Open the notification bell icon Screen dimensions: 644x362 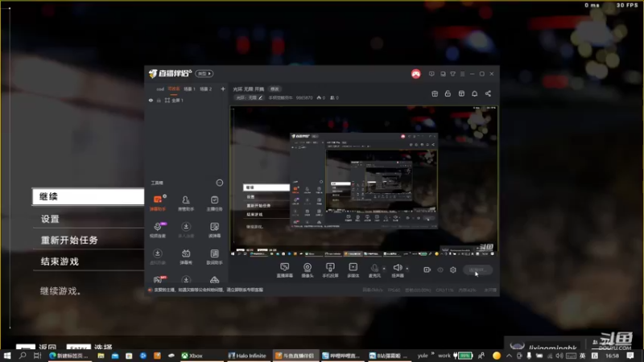474,93
